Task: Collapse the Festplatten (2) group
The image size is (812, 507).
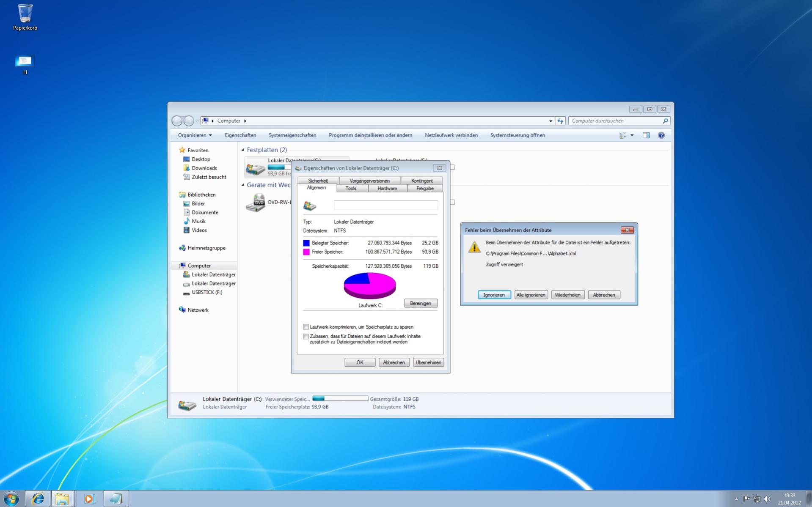Action: tap(243, 150)
